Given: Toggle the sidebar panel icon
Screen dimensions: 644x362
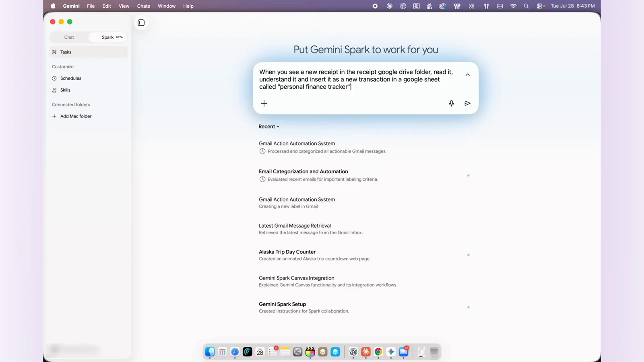Looking at the screenshot, I should tap(141, 23).
